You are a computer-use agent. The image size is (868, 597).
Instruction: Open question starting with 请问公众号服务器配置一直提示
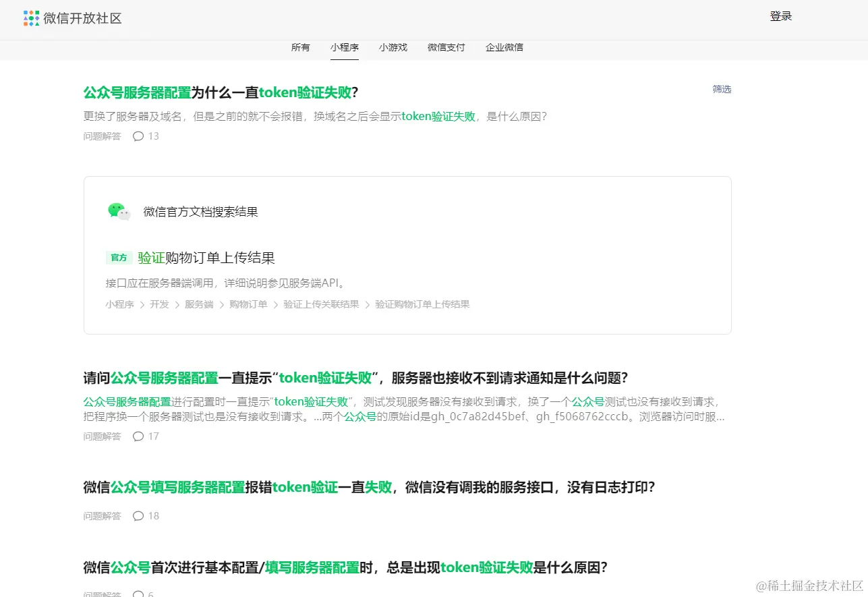click(x=356, y=378)
